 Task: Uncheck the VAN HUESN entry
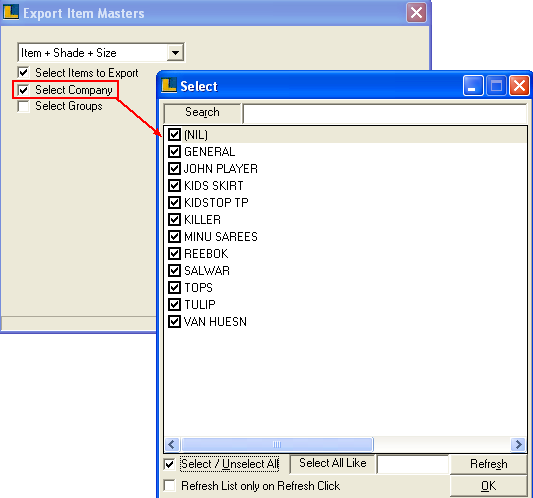coord(174,322)
